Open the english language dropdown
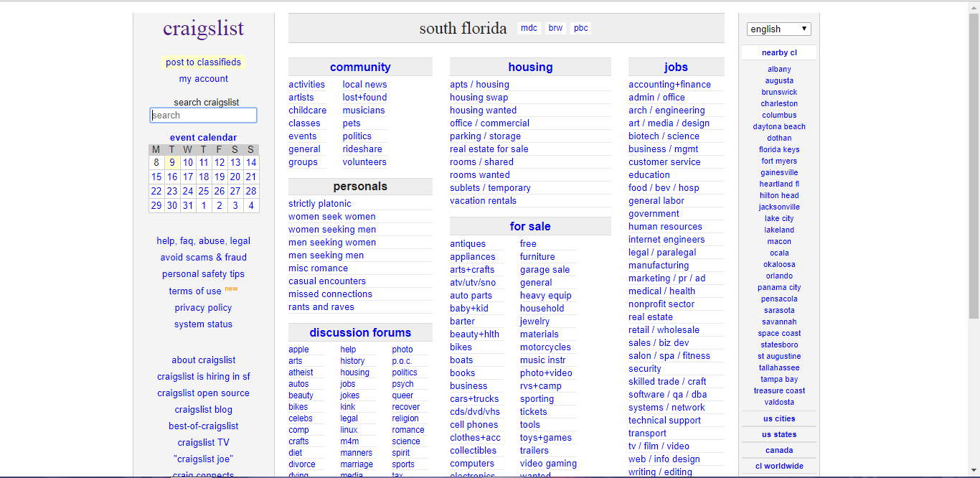Screen dimensions: 980x478 click(x=778, y=29)
